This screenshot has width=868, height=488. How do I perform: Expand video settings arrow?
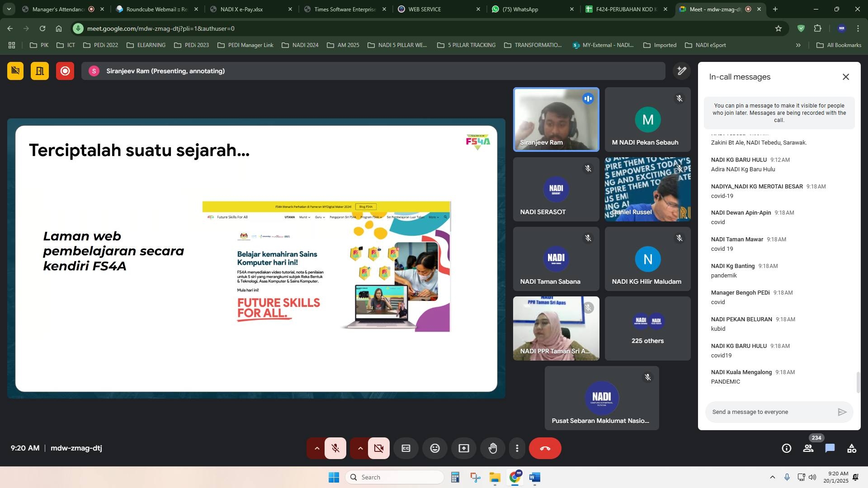[360, 448]
